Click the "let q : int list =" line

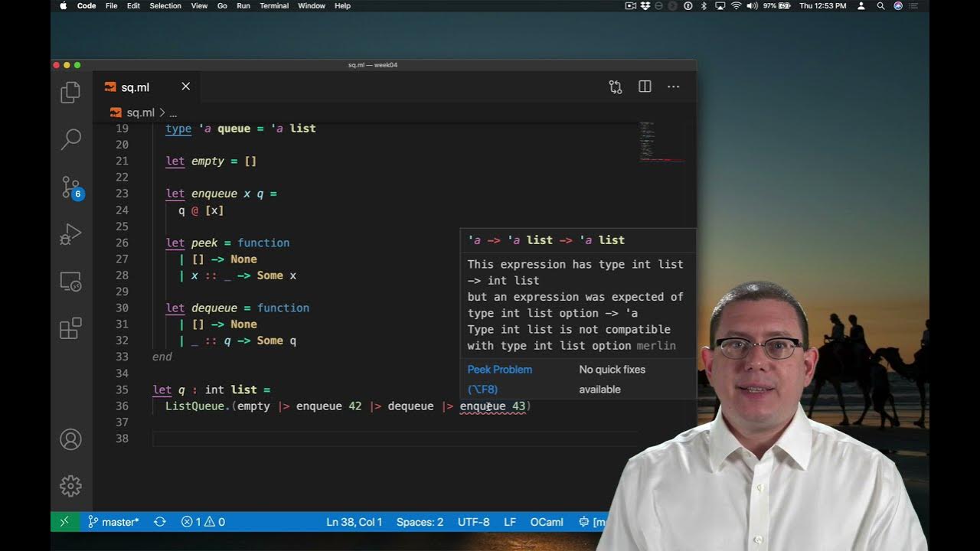(211, 390)
